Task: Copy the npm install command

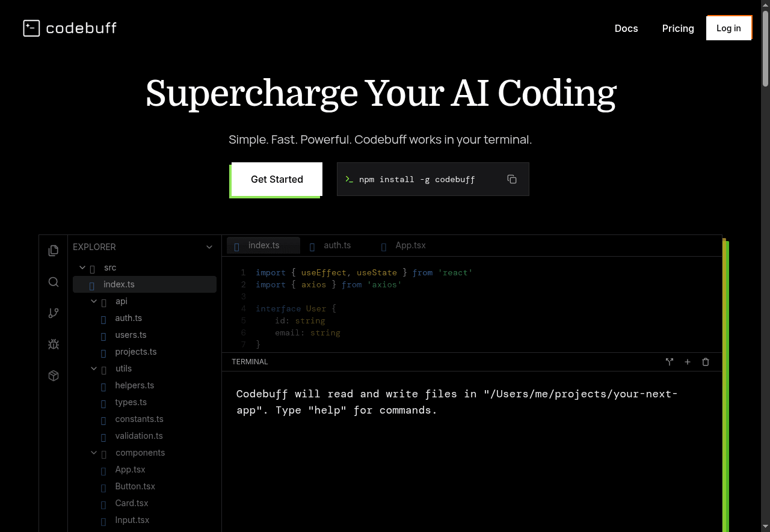Action: coord(512,179)
